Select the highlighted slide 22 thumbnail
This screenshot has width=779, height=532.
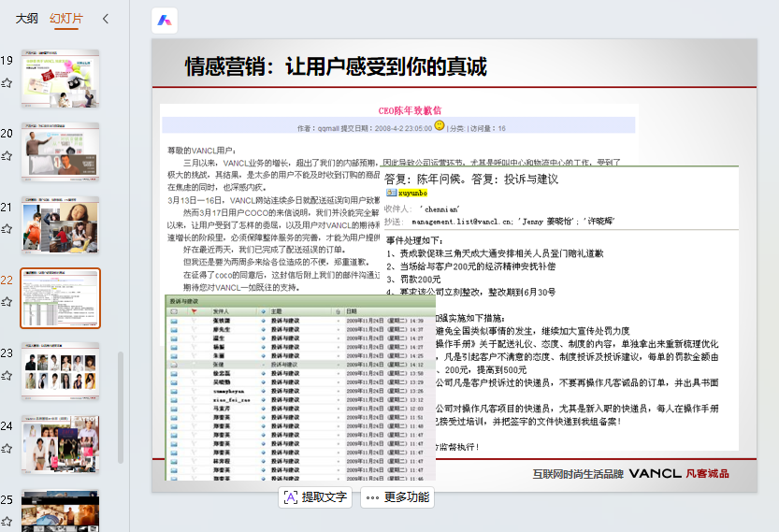[60, 298]
